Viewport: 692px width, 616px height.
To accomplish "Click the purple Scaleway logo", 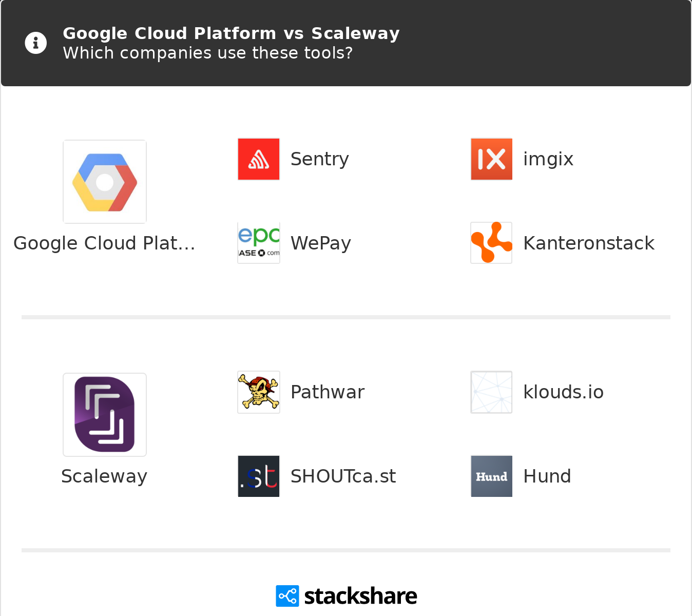I will click(105, 415).
